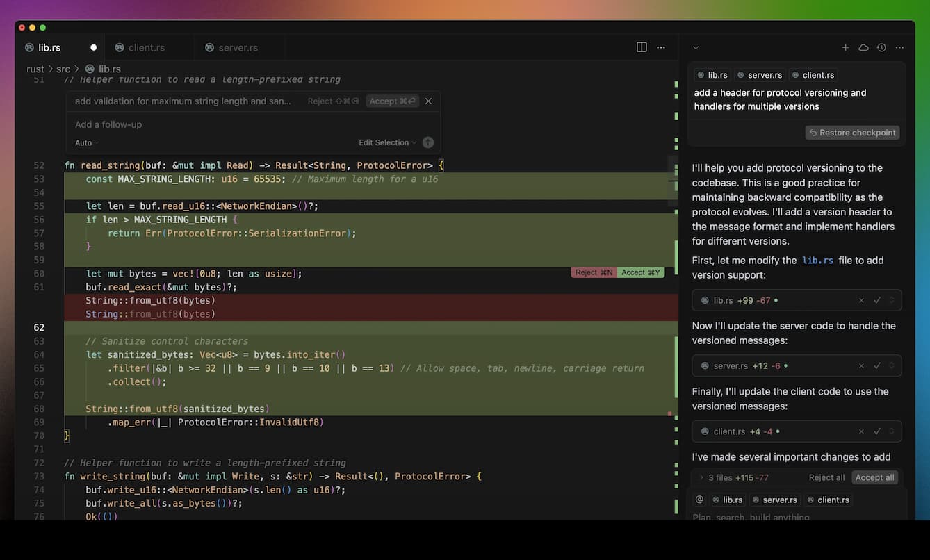930x560 pixels.
Task: Focus the Add a follow-up field
Action: [254, 124]
